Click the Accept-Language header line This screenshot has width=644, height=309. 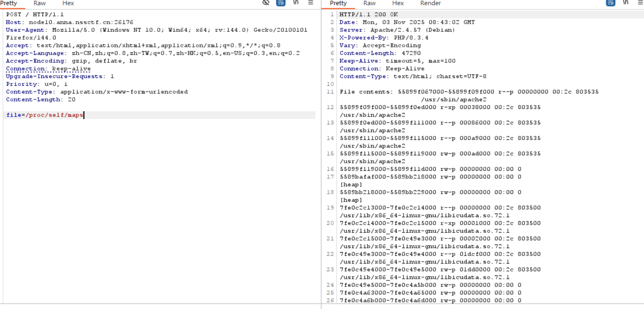pos(153,53)
